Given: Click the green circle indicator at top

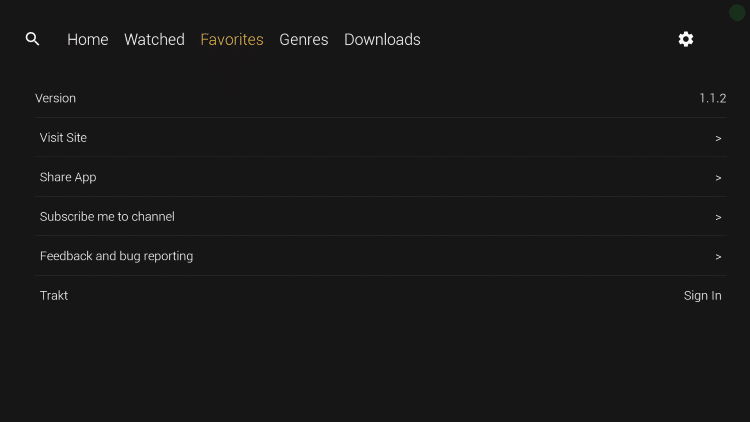Looking at the screenshot, I should (x=738, y=12).
